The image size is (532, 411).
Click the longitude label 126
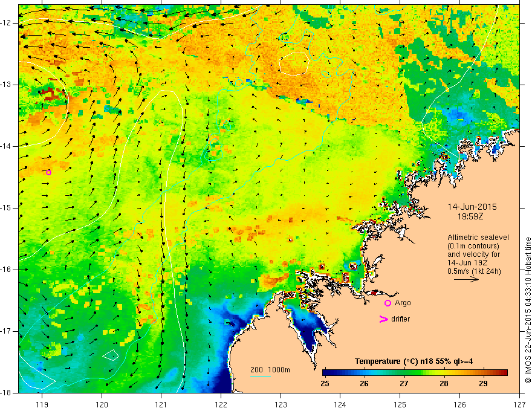459,404
